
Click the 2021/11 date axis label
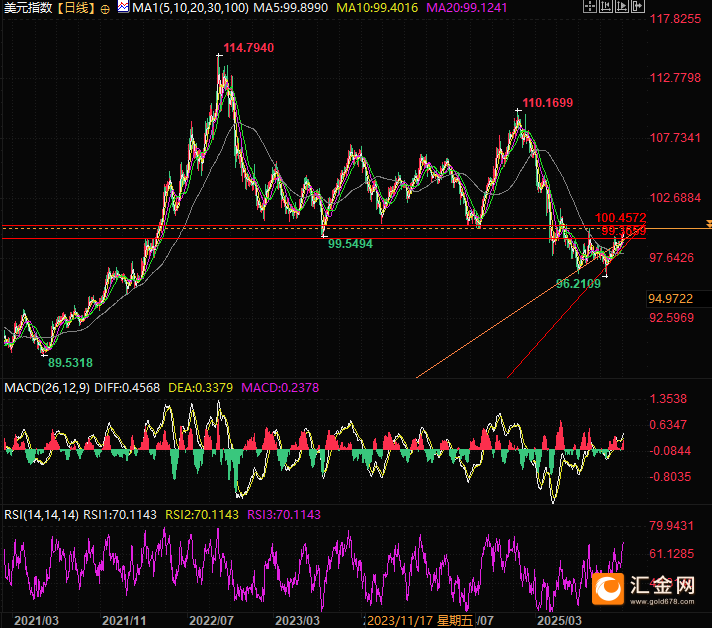point(124,621)
